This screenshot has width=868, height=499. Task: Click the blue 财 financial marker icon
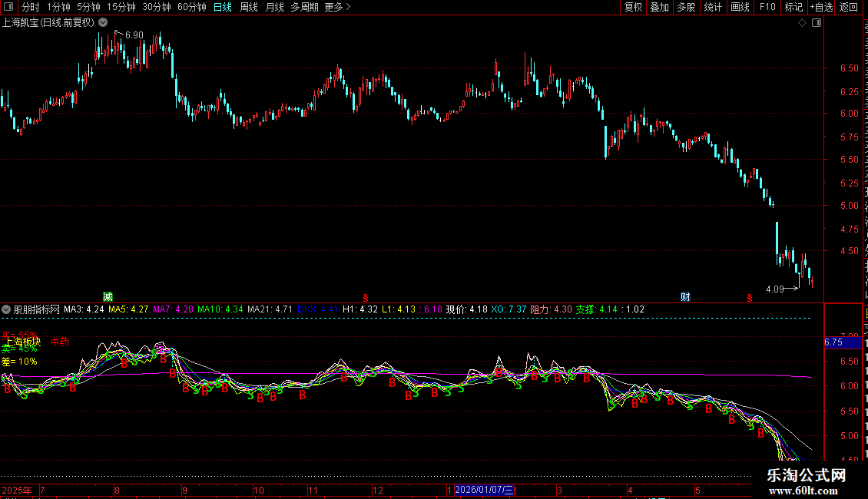[x=685, y=297]
